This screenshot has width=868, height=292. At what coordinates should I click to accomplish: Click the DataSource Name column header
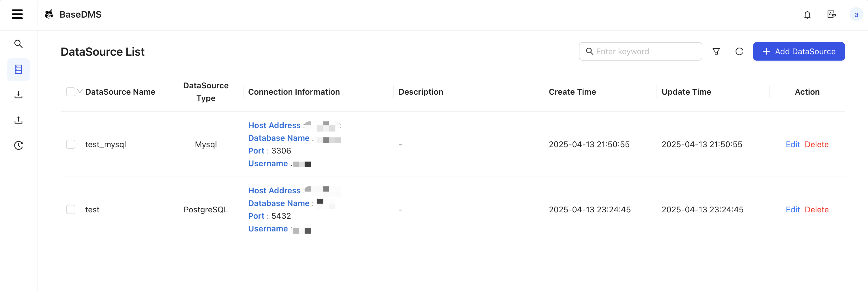tap(120, 92)
